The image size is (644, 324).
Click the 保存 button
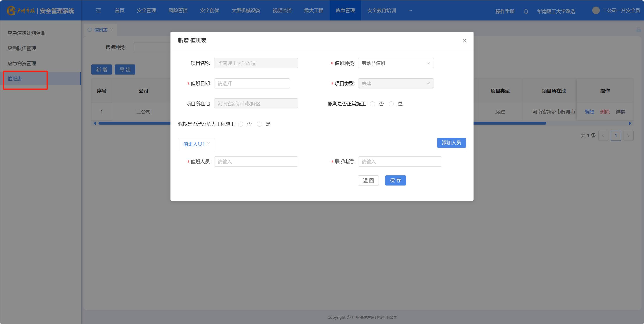pyautogui.click(x=395, y=180)
